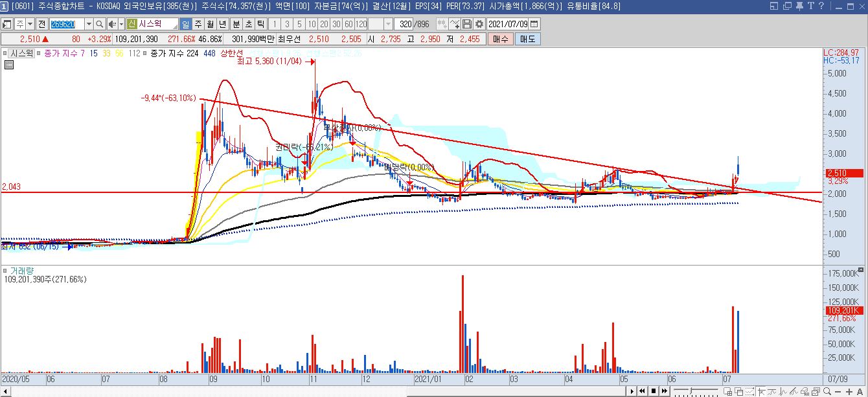Click the trend line drawing icon
868x397 pixels.
771,391
